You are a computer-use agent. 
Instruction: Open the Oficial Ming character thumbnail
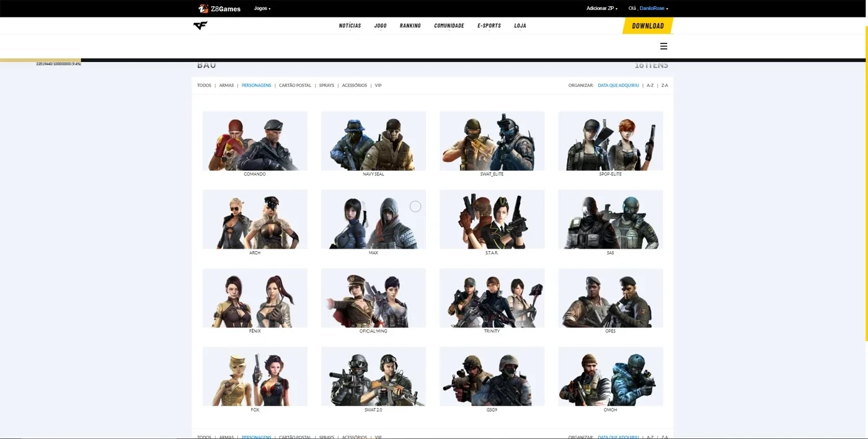tap(373, 298)
